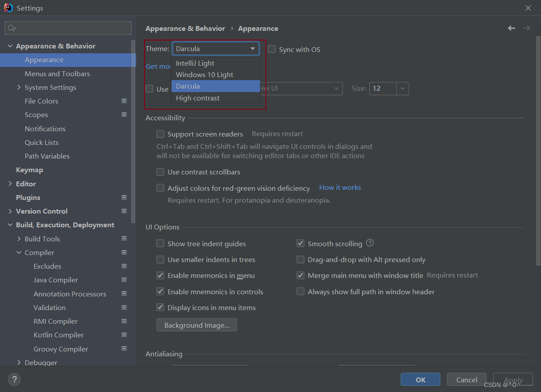Open Quick Lists settings page
Screen dimensions: 541x392
[x=41, y=142]
